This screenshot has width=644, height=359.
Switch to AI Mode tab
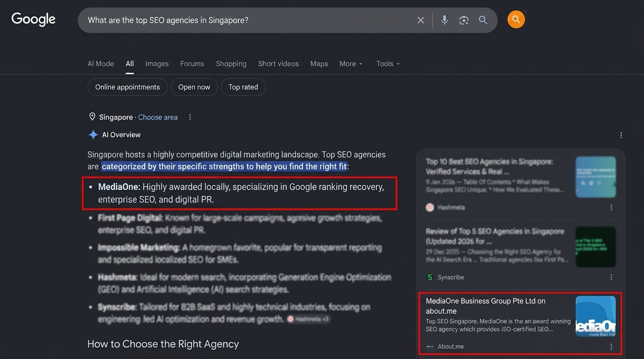point(101,64)
